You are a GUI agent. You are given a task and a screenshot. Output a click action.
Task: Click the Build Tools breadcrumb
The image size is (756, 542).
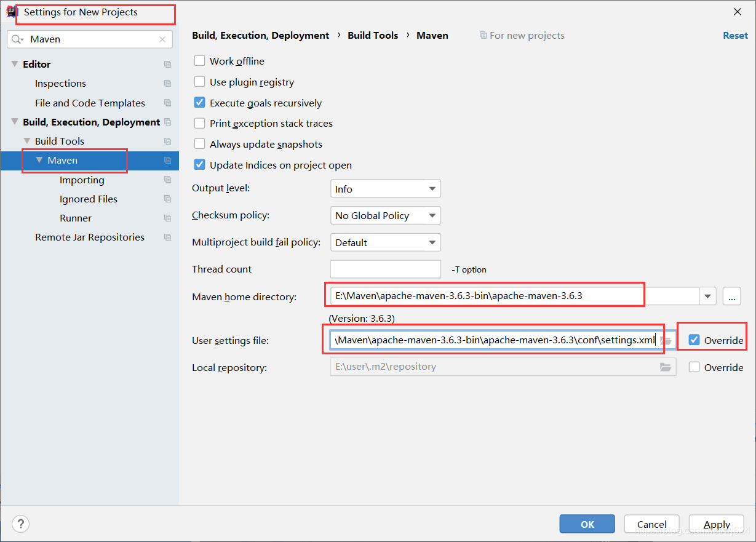[373, 36]
